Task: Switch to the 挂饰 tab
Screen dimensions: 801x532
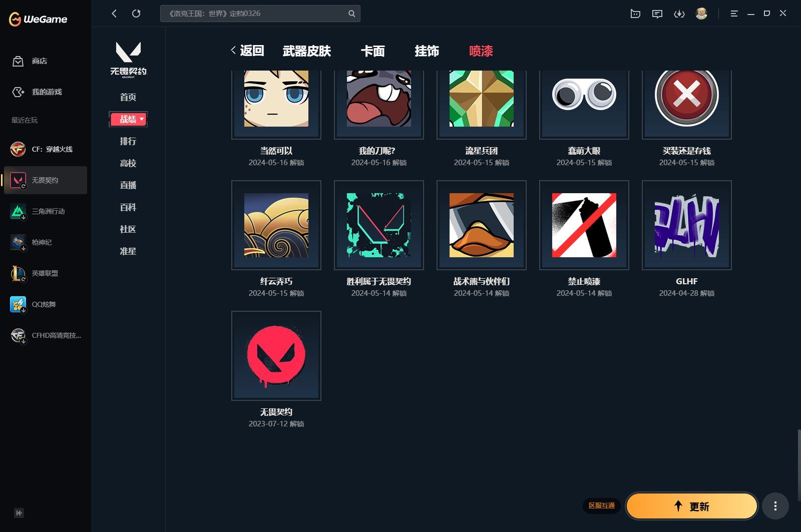Action: 427,51
